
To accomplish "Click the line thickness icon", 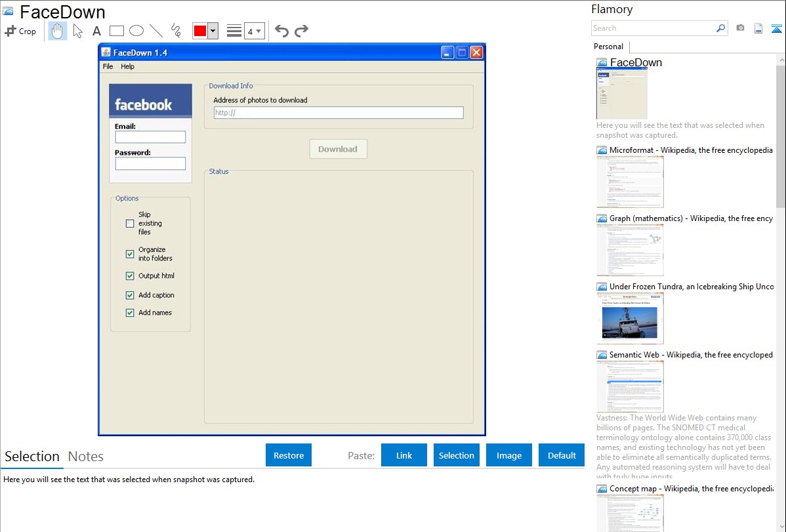I will point(234,31).
